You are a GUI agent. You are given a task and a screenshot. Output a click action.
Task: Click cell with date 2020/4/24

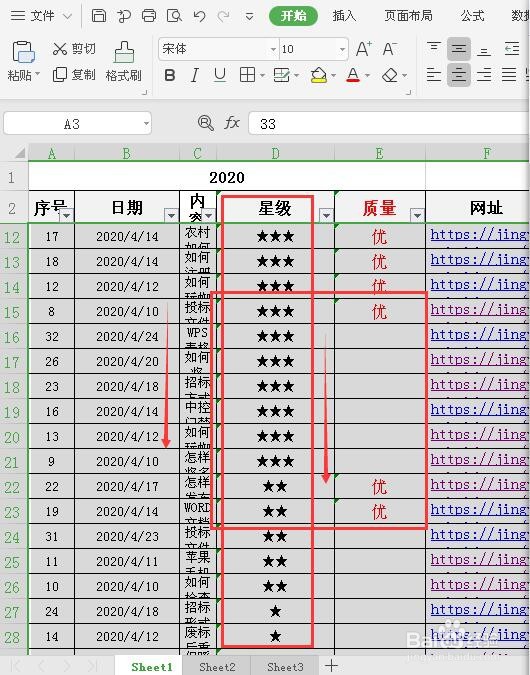tap(127, 336)
